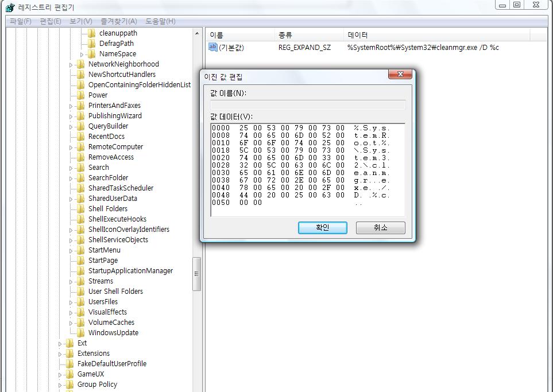This screenshot has width=553, height=392.
Task: Expand the Ext tree node
Action: pyautogui.click(x=60, y=344)
